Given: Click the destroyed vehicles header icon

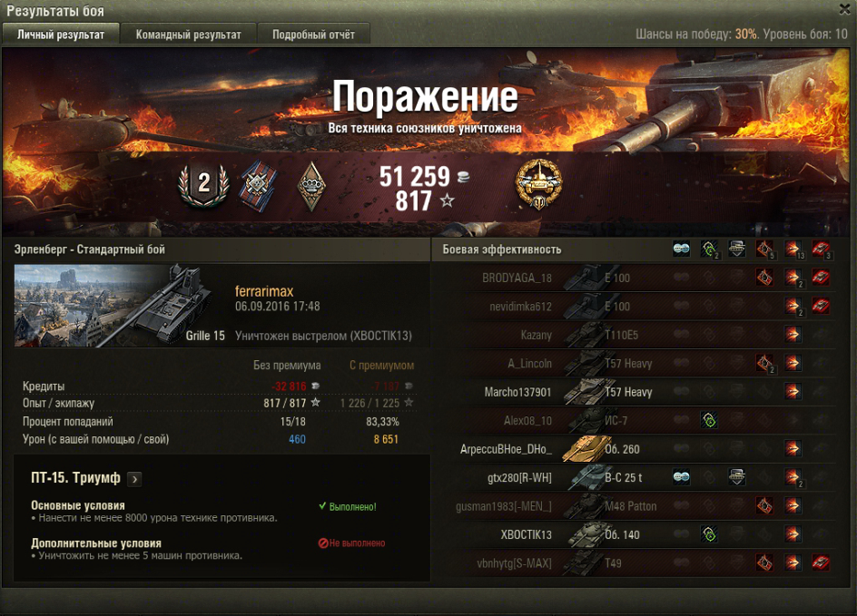Looking at the screenshot, I should [x=821, y=249].
